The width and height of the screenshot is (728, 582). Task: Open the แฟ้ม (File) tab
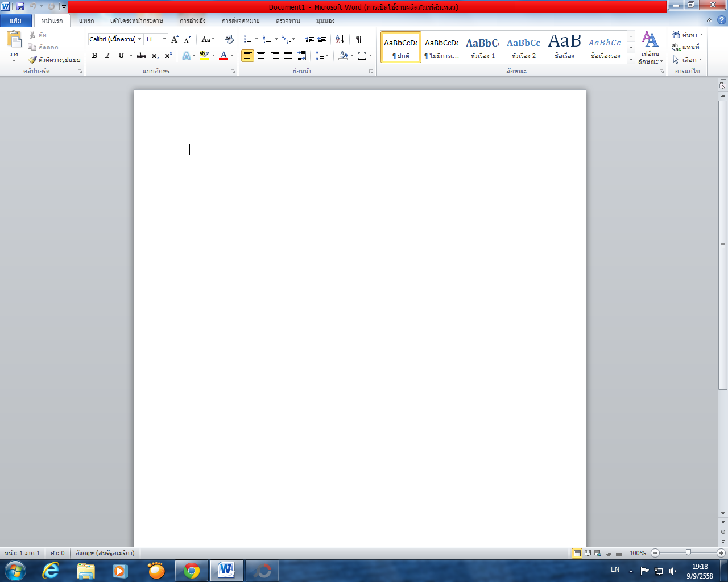(x=16, y=20)
